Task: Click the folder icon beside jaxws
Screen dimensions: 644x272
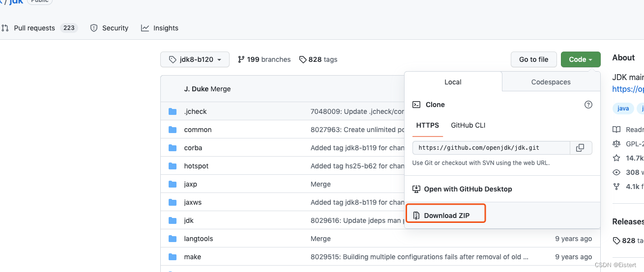Action: [x=173, y=202]
